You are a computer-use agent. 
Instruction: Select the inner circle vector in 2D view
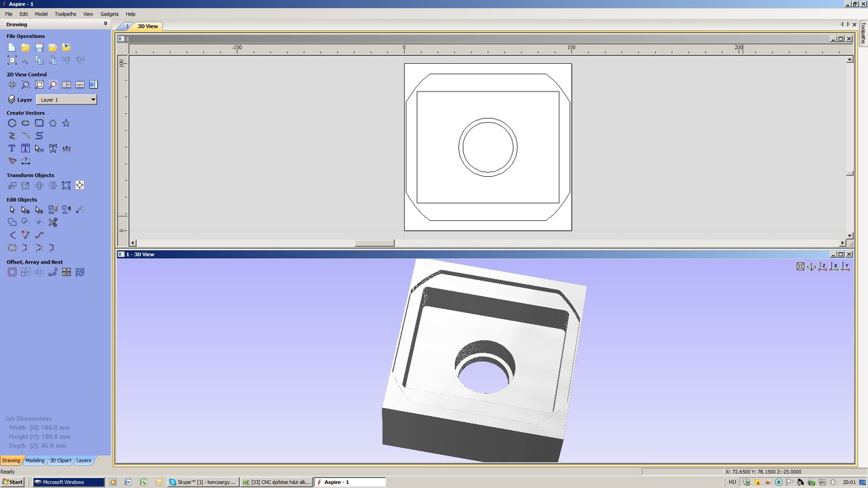click(x=488, y=147)
